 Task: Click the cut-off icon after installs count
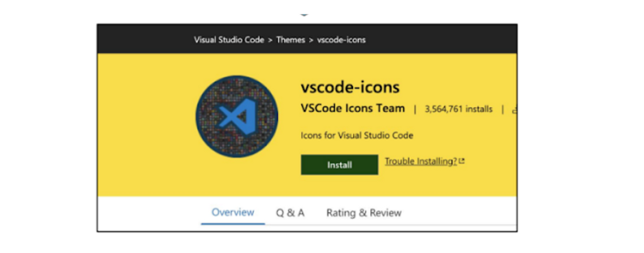coord(514,109)
